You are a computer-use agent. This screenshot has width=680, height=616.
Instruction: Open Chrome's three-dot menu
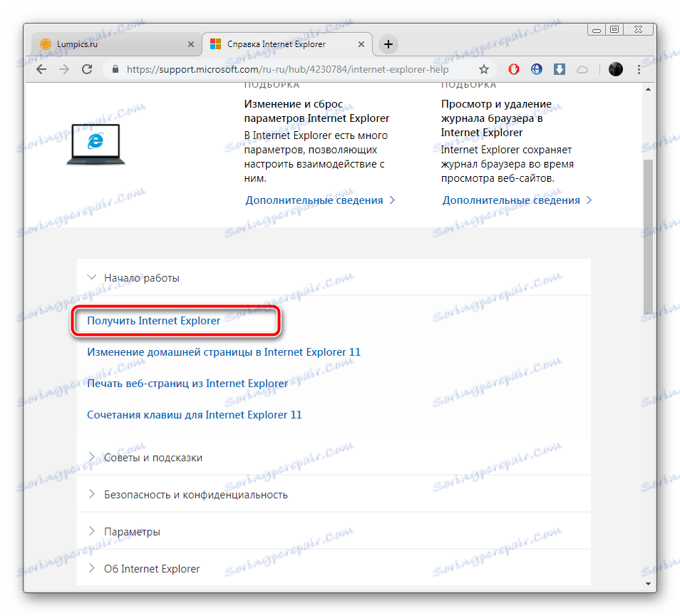tap(639, 69)
